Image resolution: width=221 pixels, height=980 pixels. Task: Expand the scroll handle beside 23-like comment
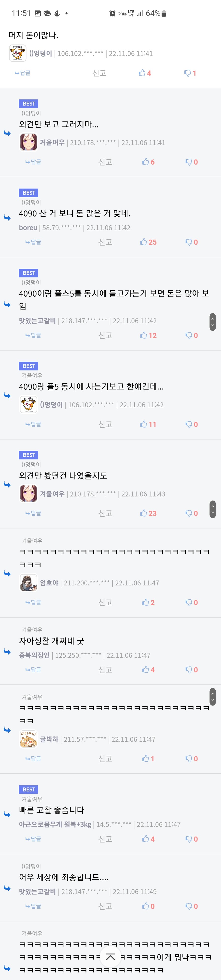(x=213, y=509)
